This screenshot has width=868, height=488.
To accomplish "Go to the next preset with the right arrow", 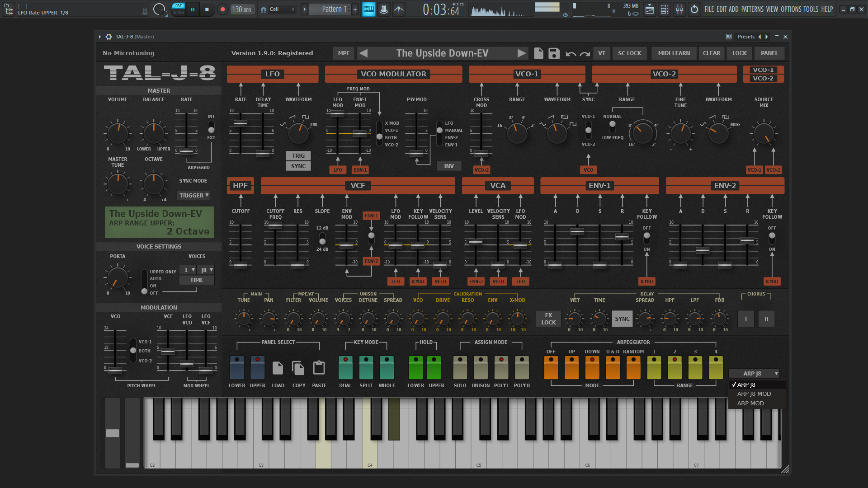I will coord(522,53).
